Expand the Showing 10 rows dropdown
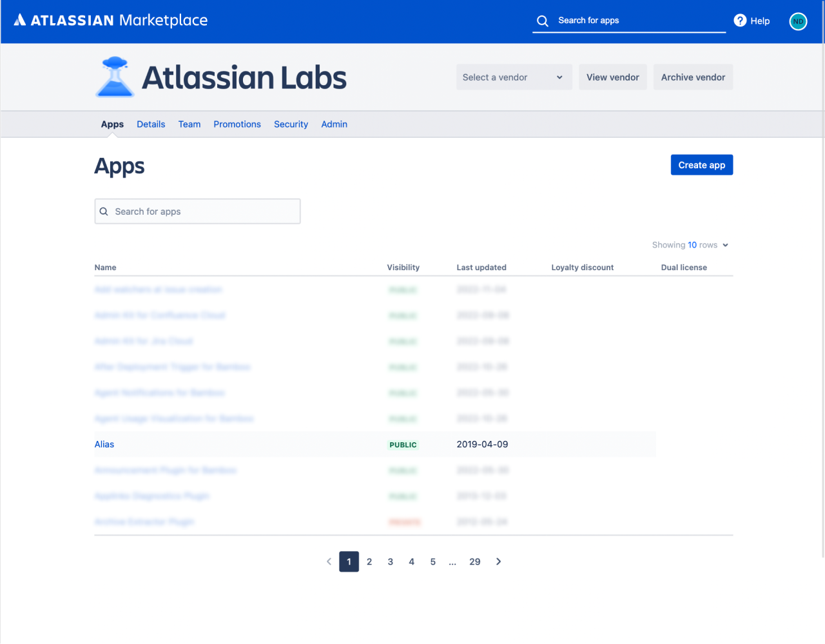The height and width of the screenshot is (644, 825). pos(690,245)
